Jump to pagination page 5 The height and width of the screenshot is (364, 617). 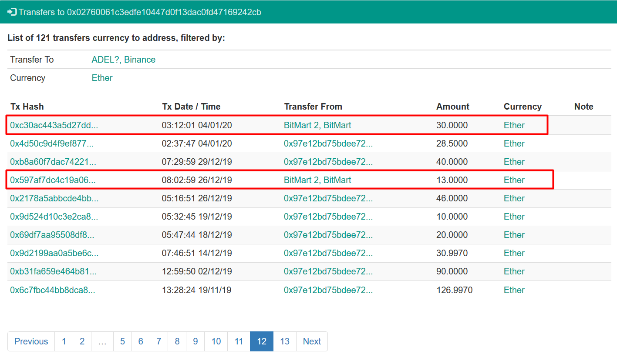123,341
